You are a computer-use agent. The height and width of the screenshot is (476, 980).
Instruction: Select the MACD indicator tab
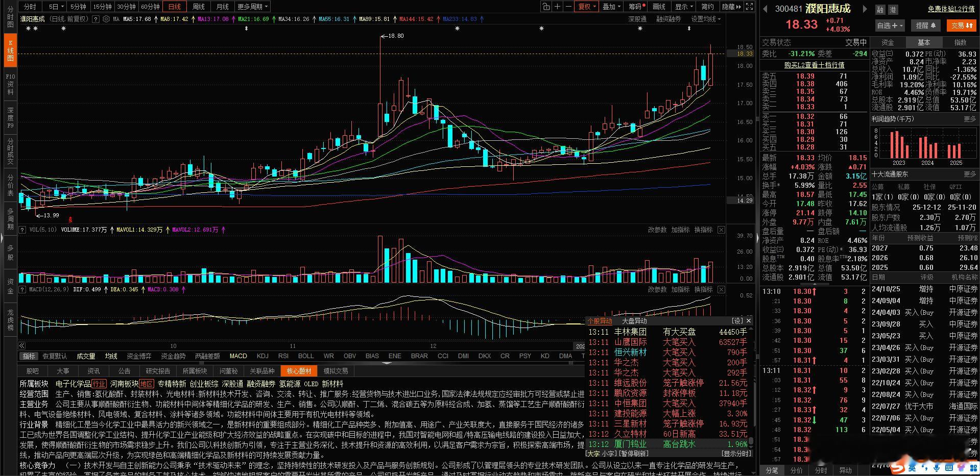pyautogui.click(x=238, y=356)
